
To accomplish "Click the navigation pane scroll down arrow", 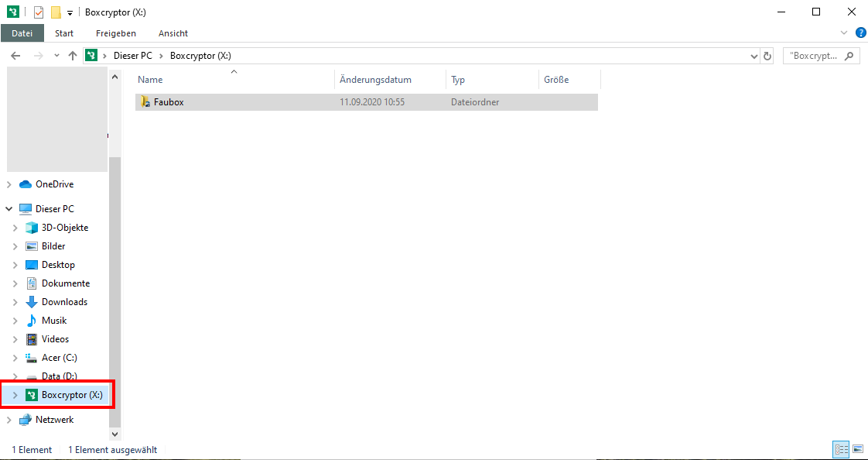I will [x=115, y=434].
